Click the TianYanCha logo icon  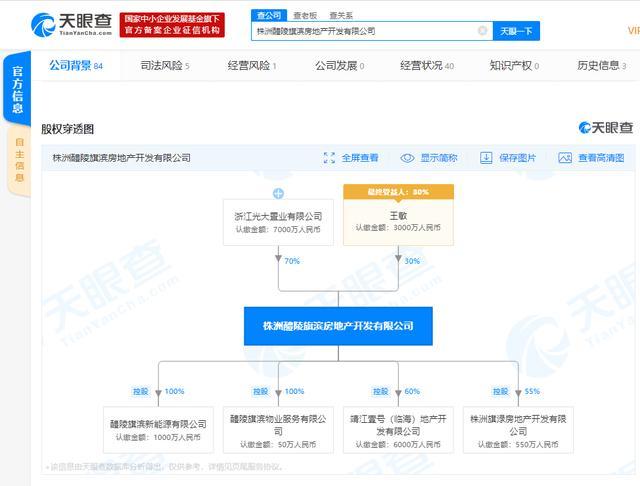(43, 24)
